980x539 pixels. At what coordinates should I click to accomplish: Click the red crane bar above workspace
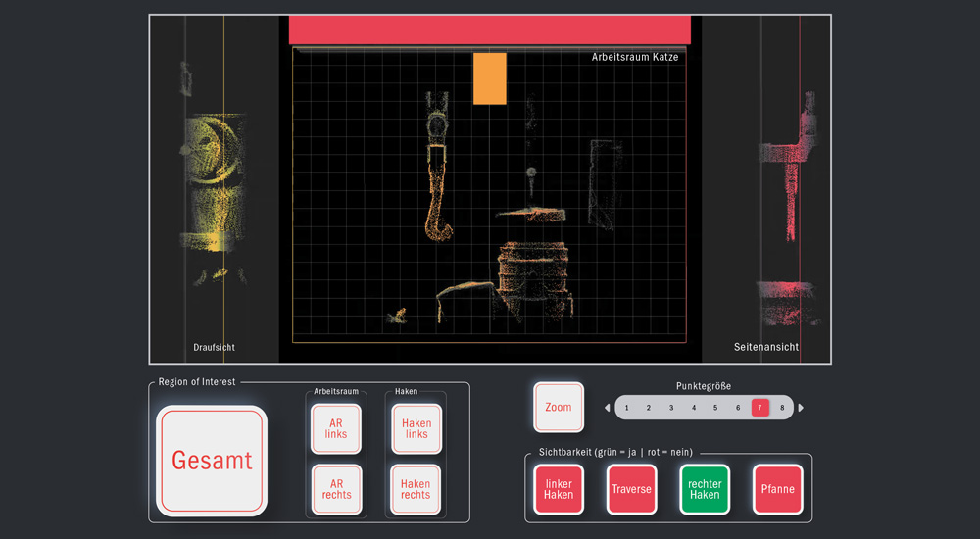(489, 29)
